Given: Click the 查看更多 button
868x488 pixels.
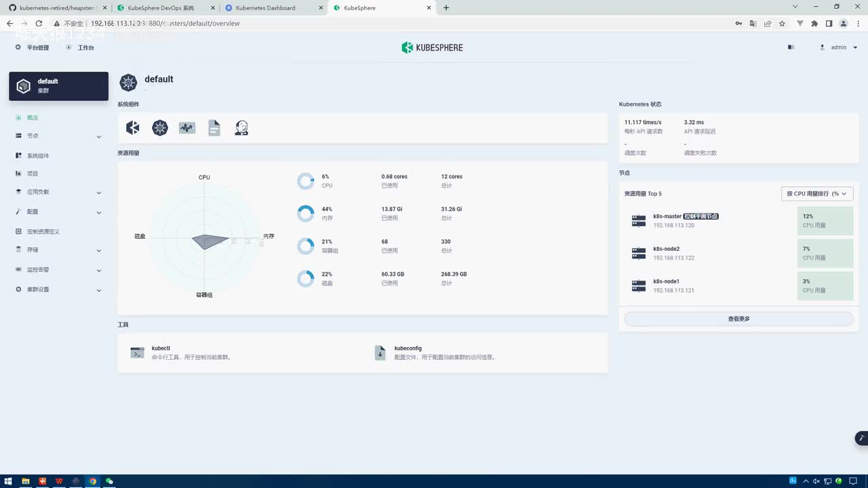Looking at the screenshot, I should [x=738, y=319].
